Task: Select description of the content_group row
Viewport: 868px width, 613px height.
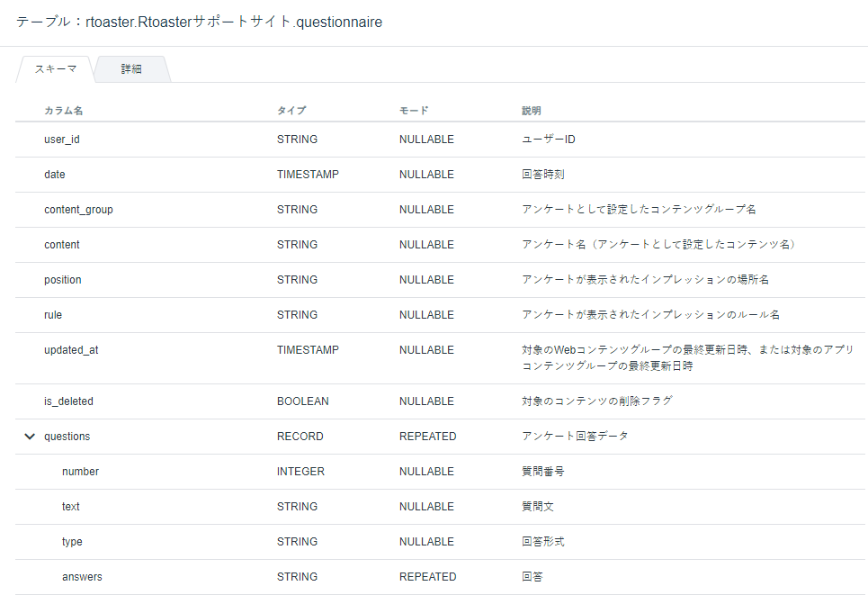Action: point(639,210)
